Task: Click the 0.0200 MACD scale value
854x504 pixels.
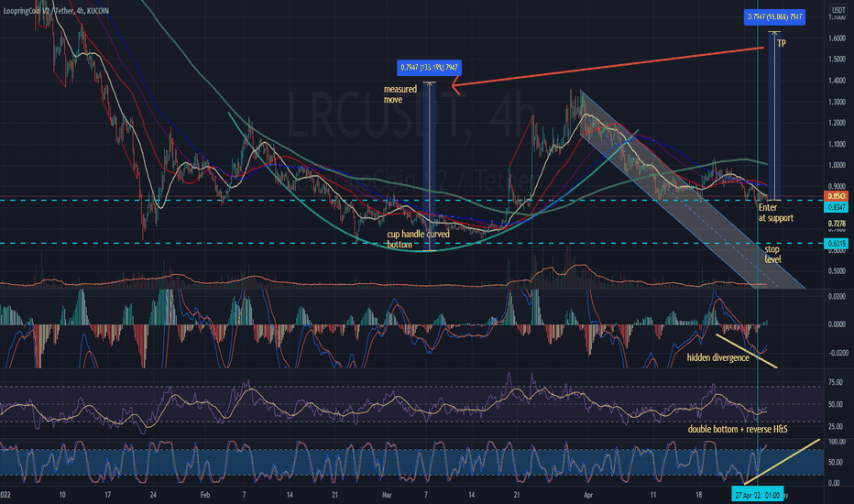Action: 838,296
